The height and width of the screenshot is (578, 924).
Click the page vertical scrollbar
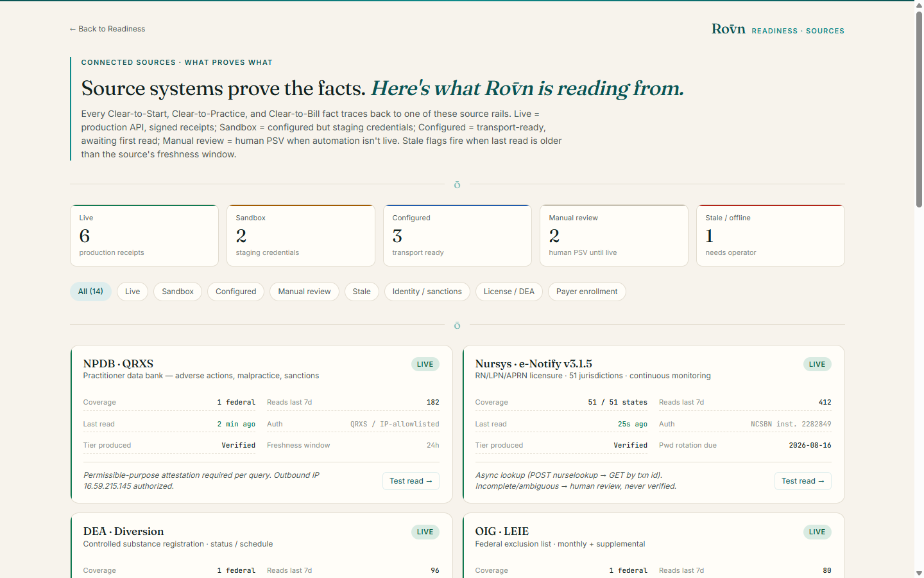(919, 109)
